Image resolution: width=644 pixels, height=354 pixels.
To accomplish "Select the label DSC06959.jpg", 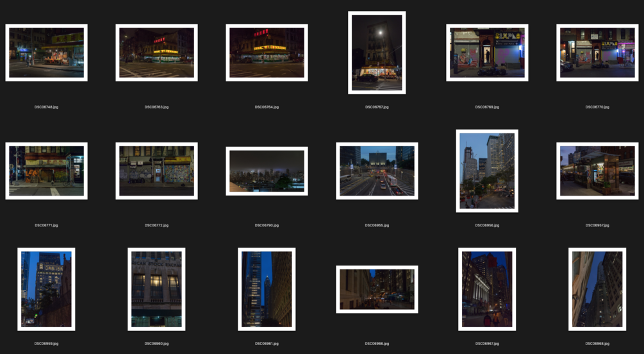I will (46, 343).
